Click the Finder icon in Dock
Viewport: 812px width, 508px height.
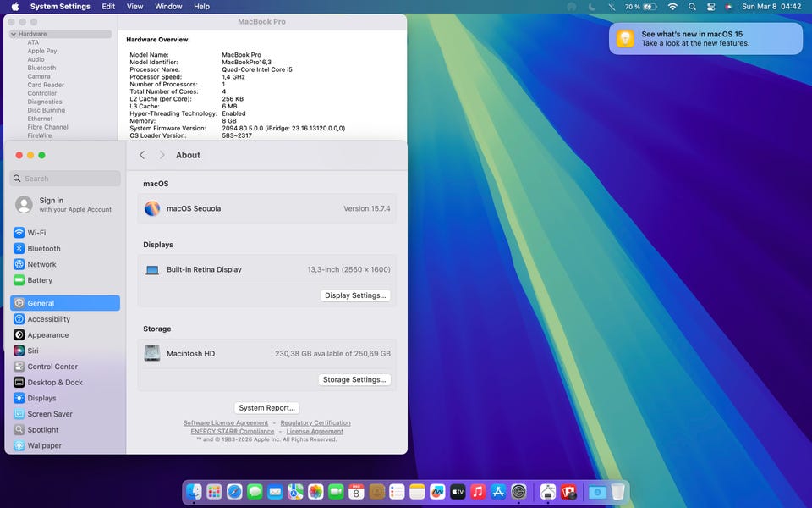194,491
